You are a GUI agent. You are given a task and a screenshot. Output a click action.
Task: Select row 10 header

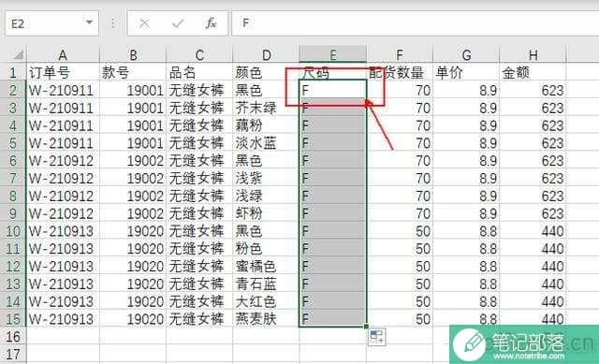12,231
